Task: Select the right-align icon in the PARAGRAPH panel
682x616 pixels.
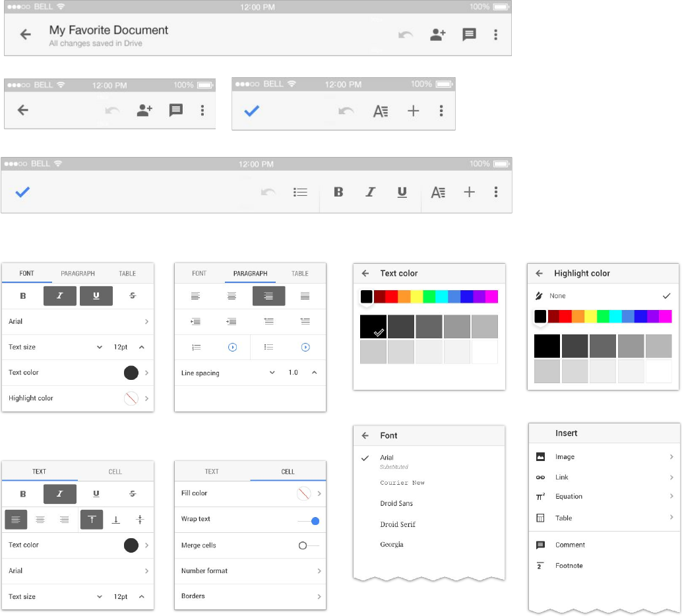Action: (x=269, y=296)
